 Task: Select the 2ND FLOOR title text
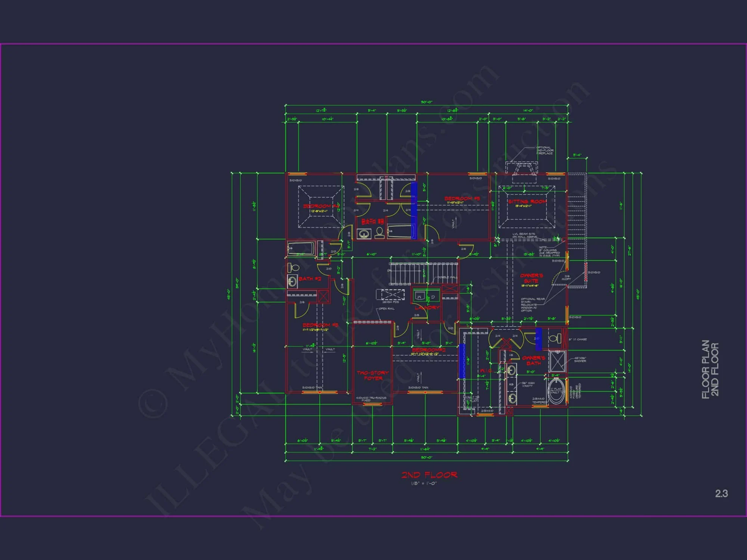click(430, 475)
